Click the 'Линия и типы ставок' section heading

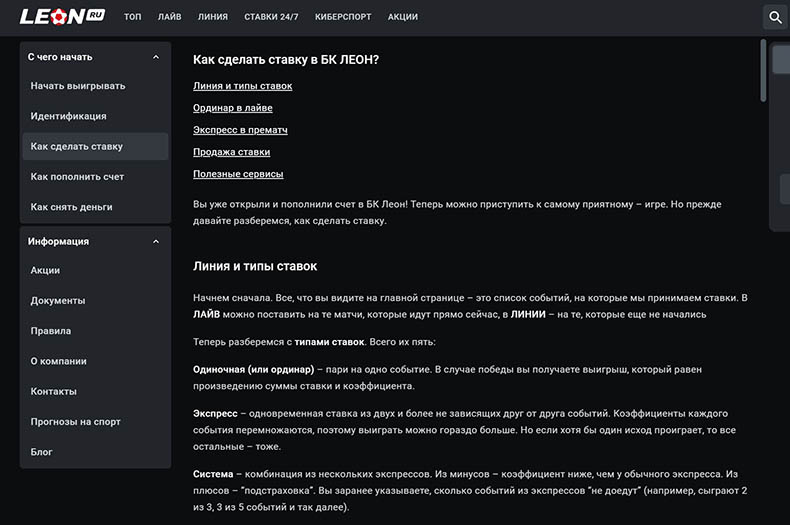(x=255, y=267)
